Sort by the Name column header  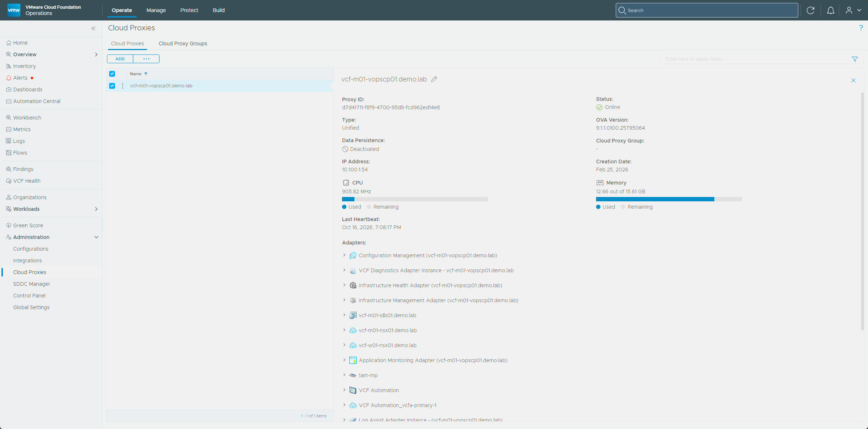click(138, 74)
